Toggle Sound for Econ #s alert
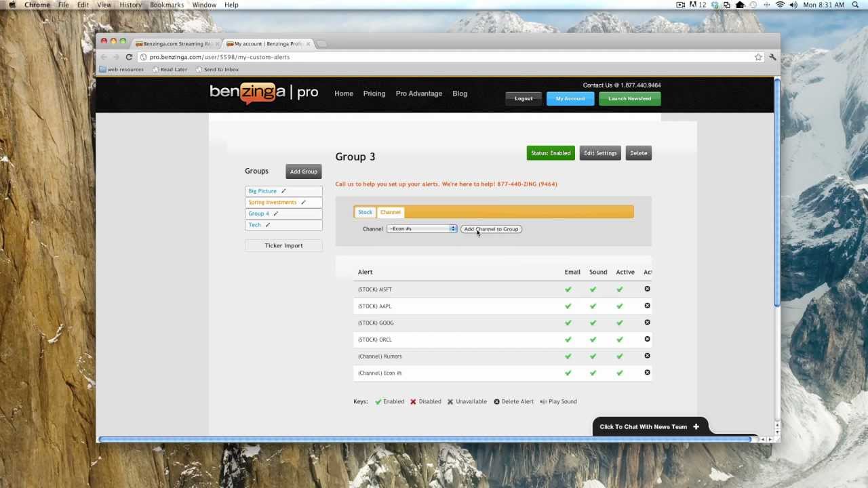This screenshot has width=868, height=488. point(593,373)
